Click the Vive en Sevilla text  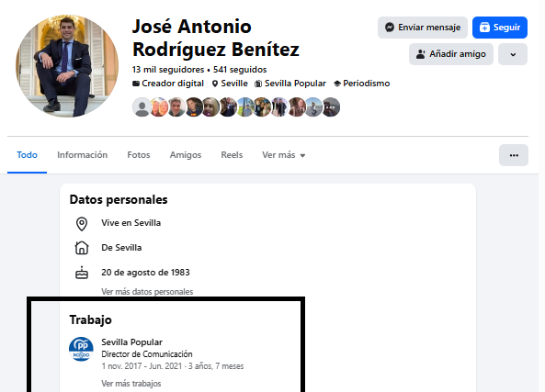[x=131, y=223]
